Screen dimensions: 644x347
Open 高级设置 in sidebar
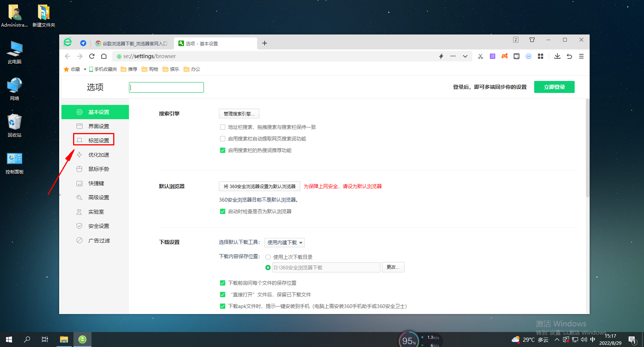(x=95, y=197)
